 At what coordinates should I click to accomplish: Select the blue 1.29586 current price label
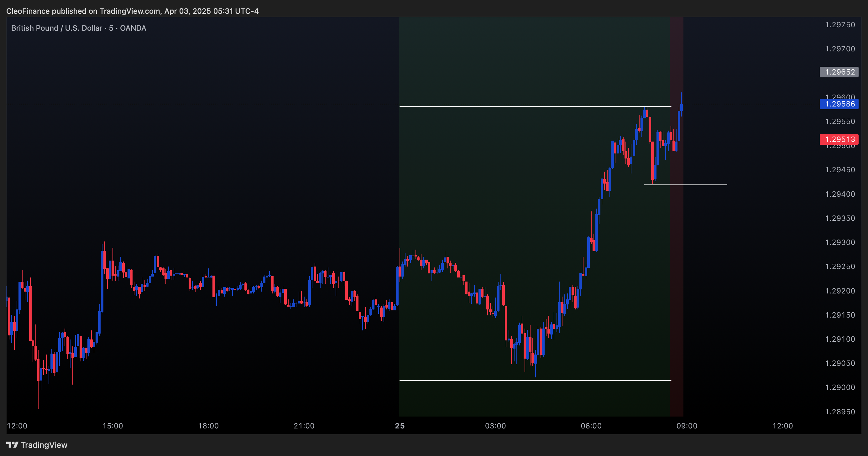(839, 104)
